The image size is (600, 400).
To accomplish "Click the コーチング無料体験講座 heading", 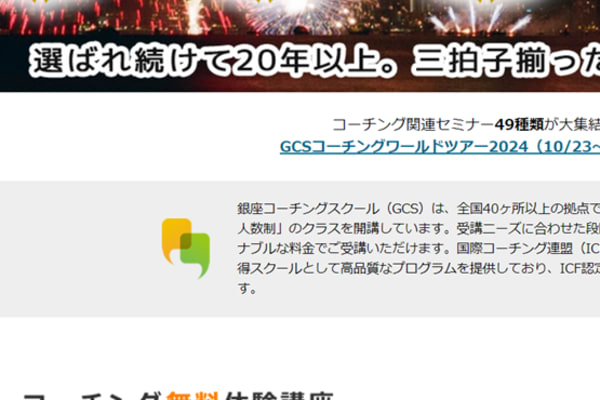I will [180, 392].
